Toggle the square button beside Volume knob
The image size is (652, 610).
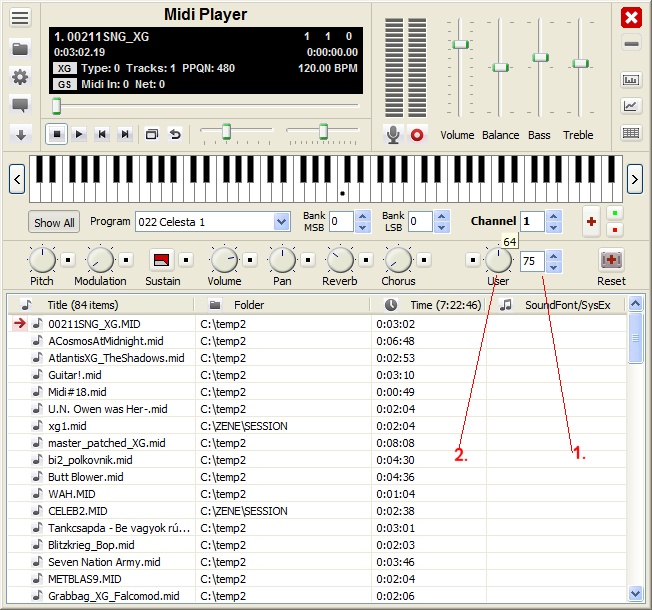coord(250,260)
